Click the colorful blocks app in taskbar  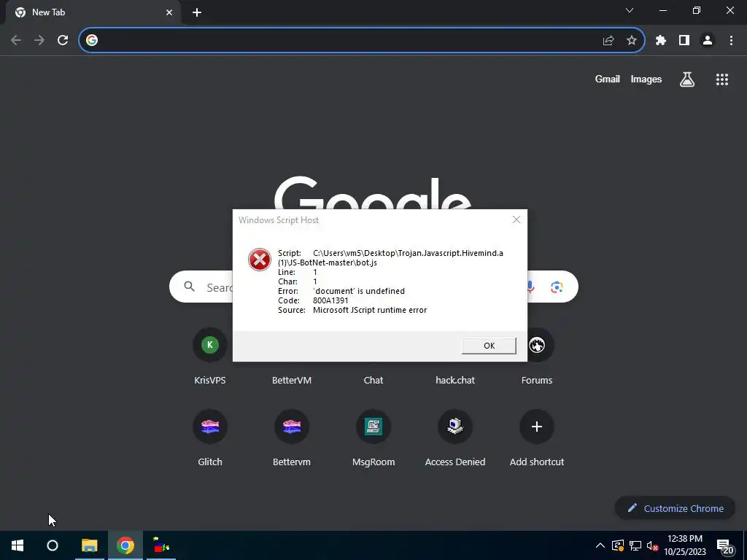click(161, 545)
